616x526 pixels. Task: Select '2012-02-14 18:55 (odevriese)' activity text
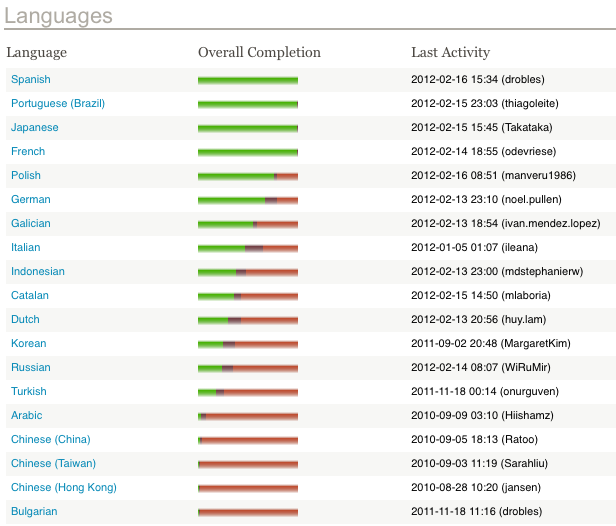[484, 151]
